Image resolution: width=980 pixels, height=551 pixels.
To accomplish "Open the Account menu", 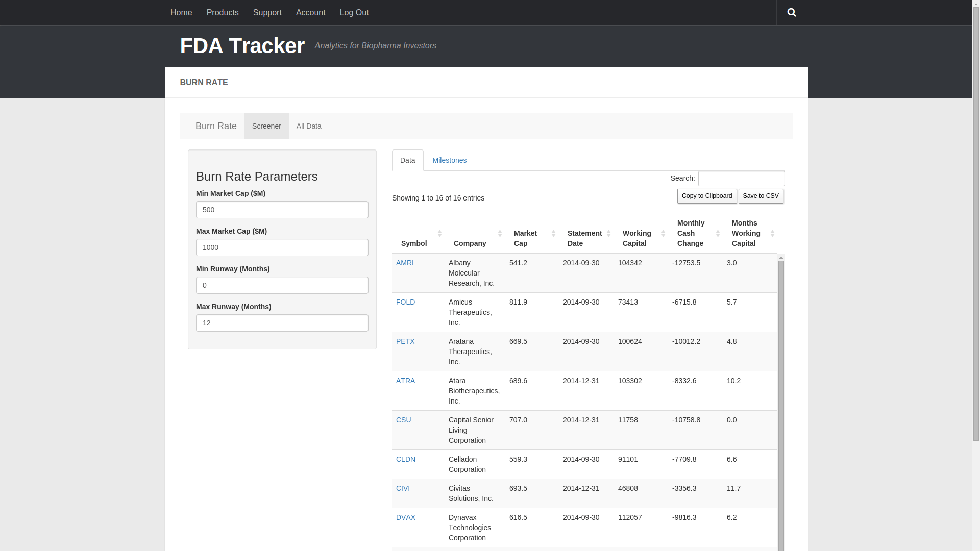I will [310, 12].
